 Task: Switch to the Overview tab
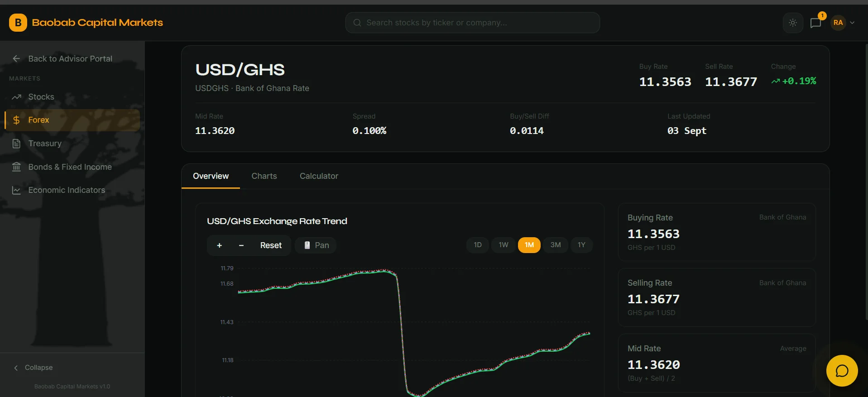tap(211, 176)
